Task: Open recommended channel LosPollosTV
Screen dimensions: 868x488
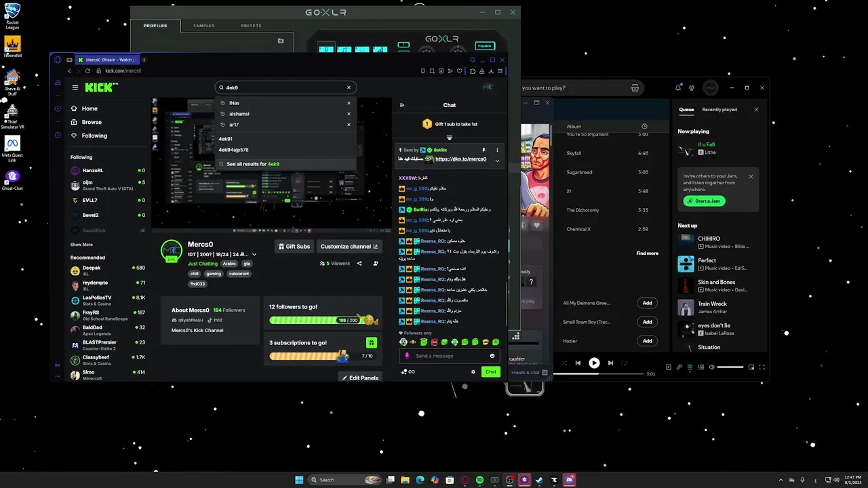Action: tap(107, 300)
